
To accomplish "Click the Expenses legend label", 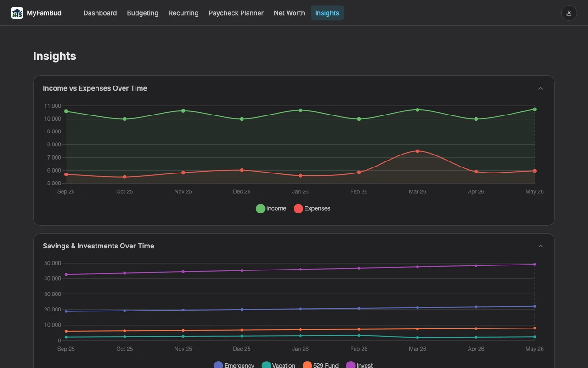I will pos(317,208).
